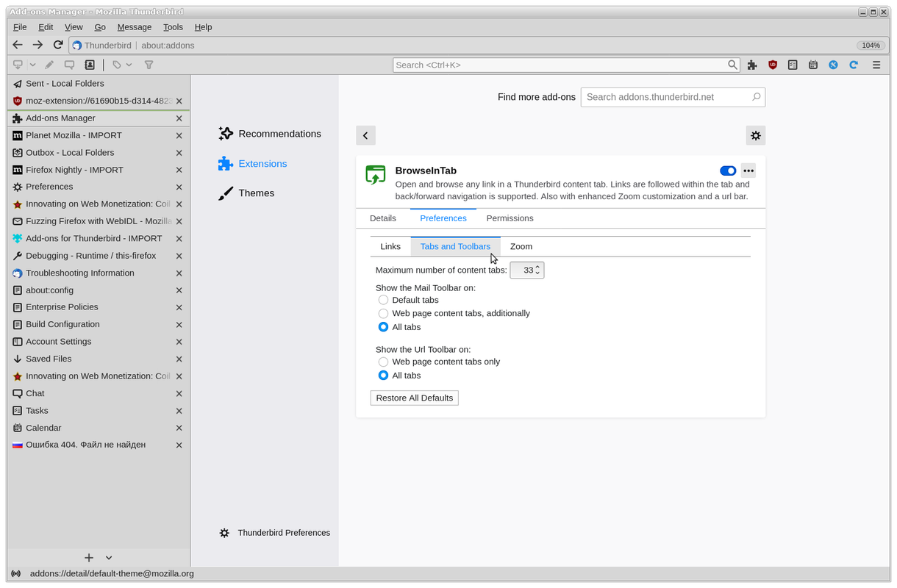The height and width of the screenshot is (588, 897).
Task: Click the Write message pencil icon
Action: point(49,65)
